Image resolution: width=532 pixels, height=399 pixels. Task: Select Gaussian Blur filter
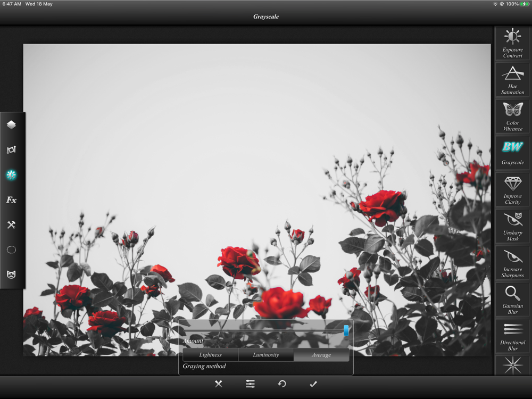[x=512, y=300]
